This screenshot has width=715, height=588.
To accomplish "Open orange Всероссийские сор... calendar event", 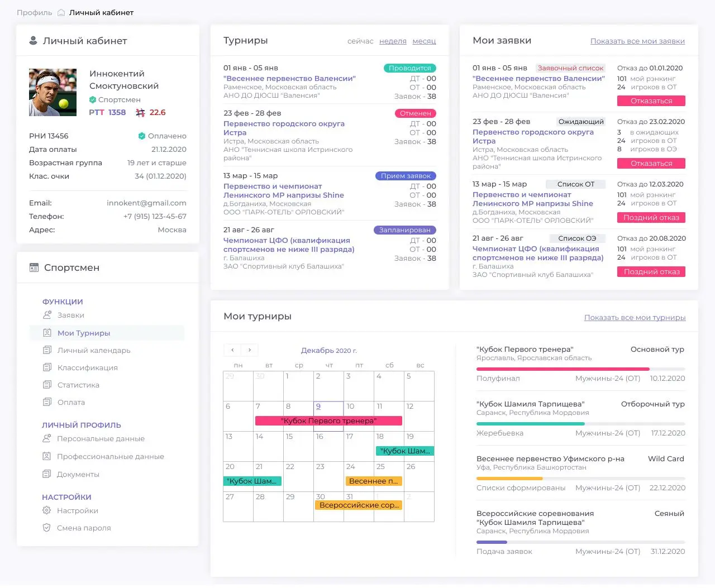I will coord(359,505).
